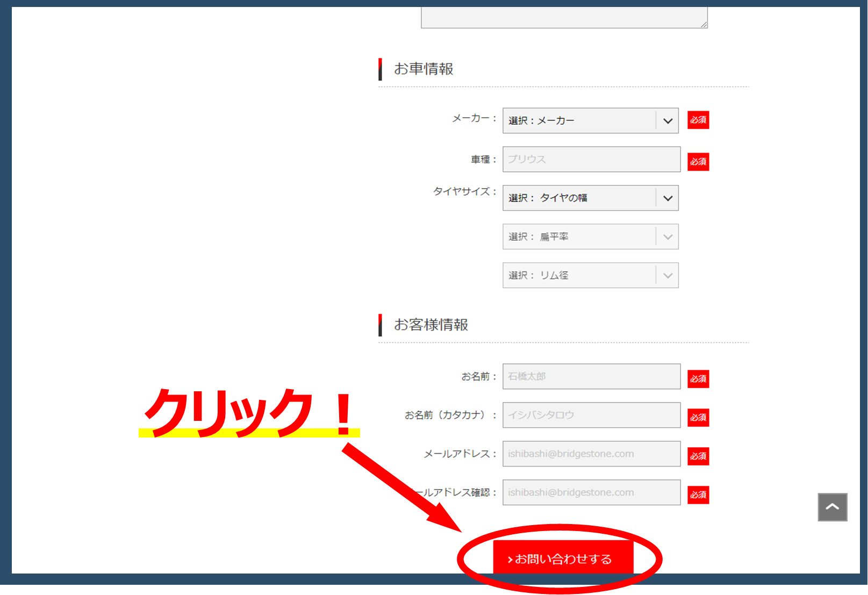Click the 必須 badge next to メーカー
868x595 pixels.
click(x=698, y=120)
